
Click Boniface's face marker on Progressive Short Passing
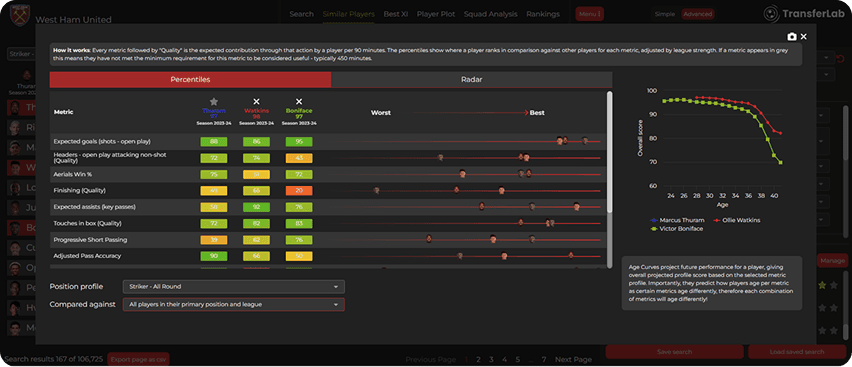tap(532, 239)
